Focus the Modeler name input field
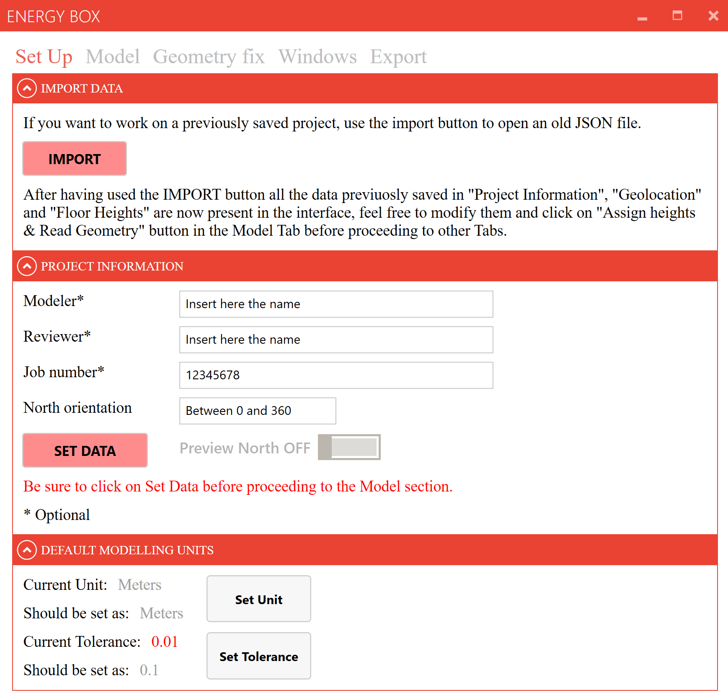This screenshot has width=728, height=700. coord(336,304)
